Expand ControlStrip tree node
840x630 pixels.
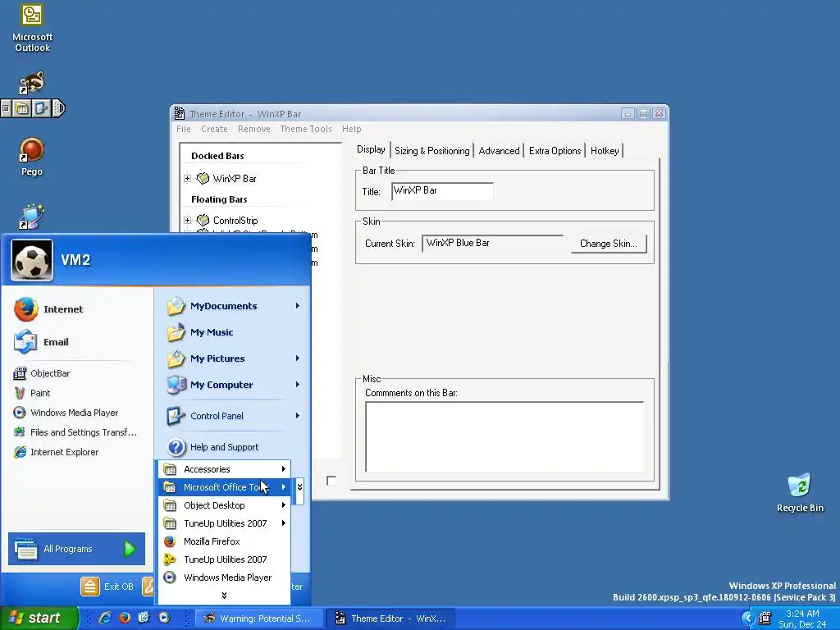188,220
